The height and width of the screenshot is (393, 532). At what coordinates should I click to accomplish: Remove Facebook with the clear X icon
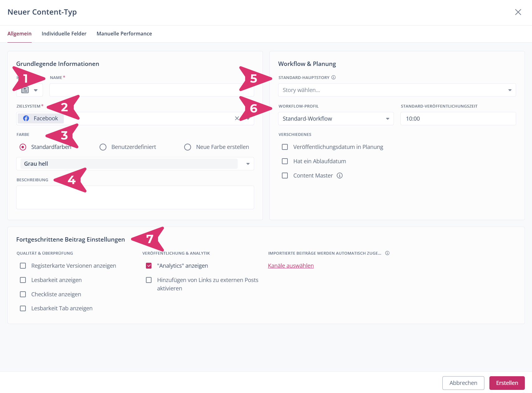coord(237,118)
